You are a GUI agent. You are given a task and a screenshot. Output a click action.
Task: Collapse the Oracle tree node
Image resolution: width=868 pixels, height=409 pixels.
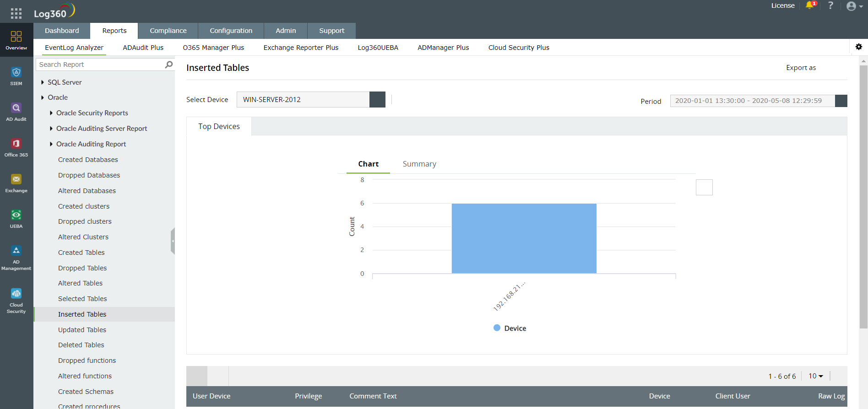(43, 97)
